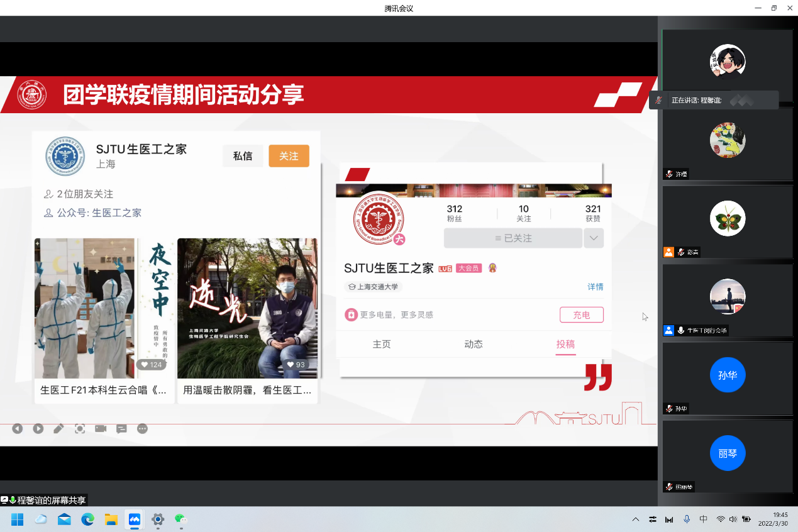Show hidden icons in system tray
This screenshot has height=532, width=798.
tap(636, 519)
